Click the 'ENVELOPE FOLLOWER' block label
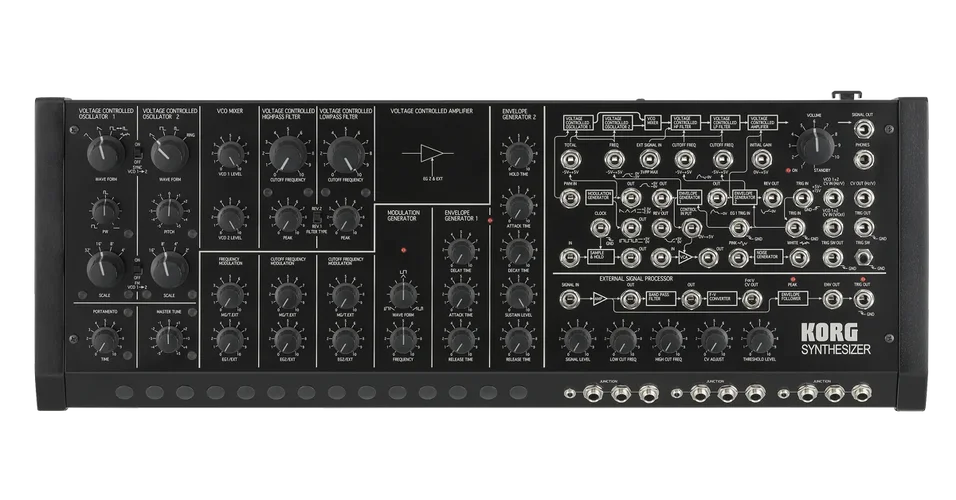 (794, 299)
